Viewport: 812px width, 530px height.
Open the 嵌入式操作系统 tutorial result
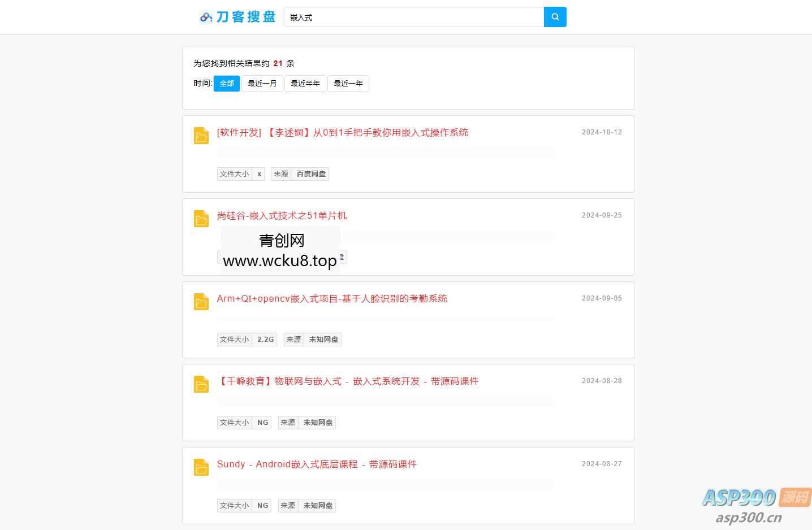[x=343, y=132]
